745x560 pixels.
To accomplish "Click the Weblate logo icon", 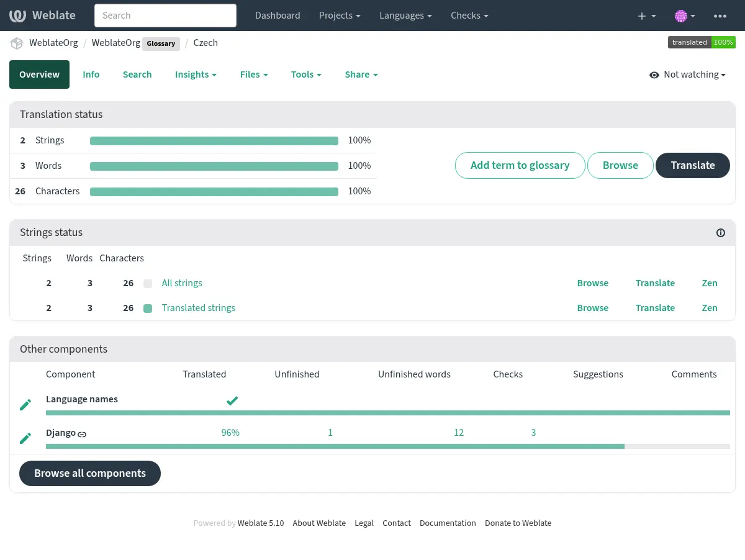I will point(17,16).
